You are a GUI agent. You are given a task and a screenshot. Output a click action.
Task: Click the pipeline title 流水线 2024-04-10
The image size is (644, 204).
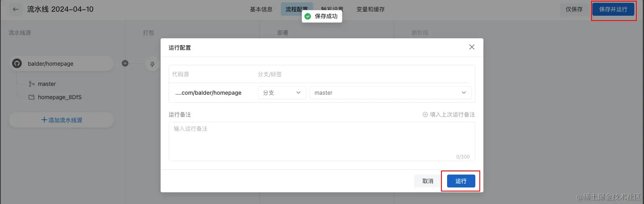click(60, 9)
